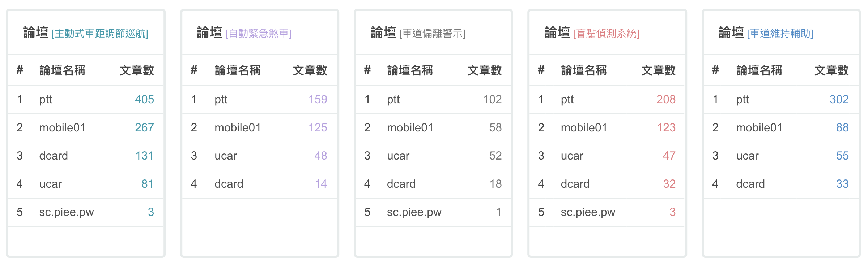Click the 主動式車距調節巡航 forum panel title
This screenshot has height=265, width=868.
pos(86,33)
